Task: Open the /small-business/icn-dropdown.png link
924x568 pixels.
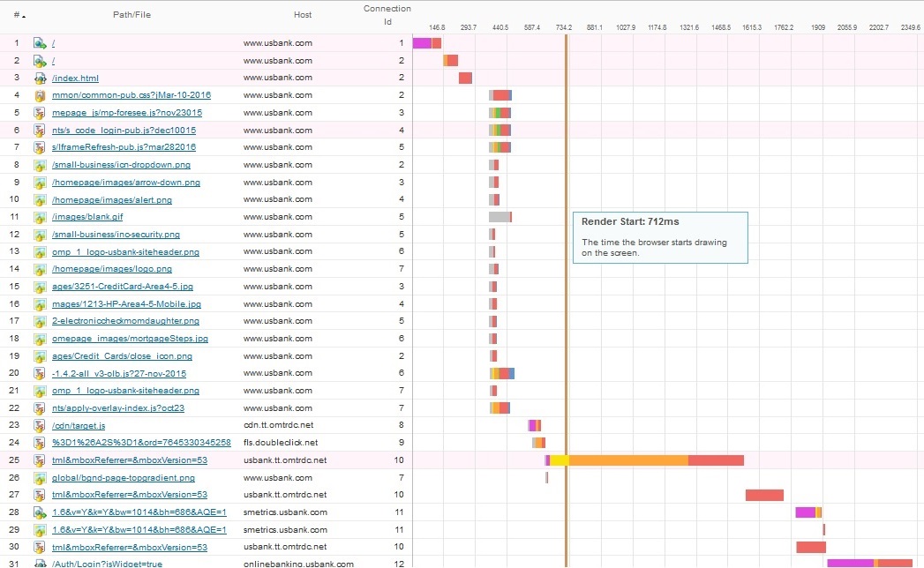Action: coord(121,165)
